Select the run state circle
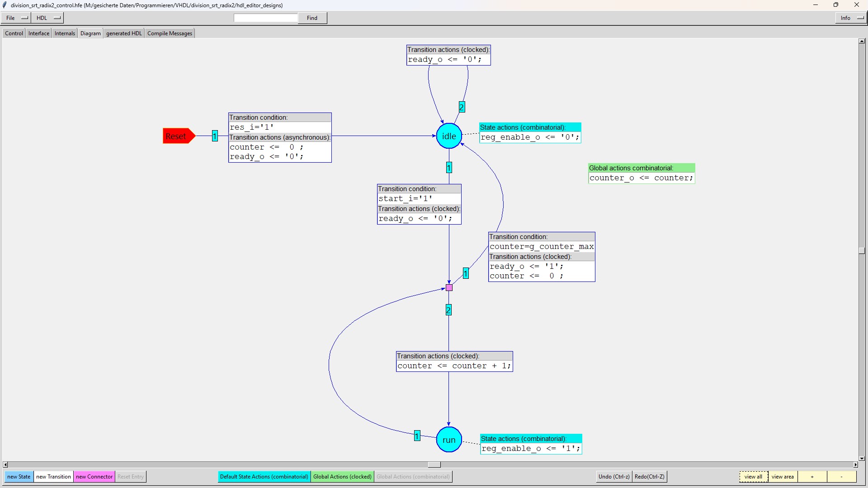 click(448, 440)
